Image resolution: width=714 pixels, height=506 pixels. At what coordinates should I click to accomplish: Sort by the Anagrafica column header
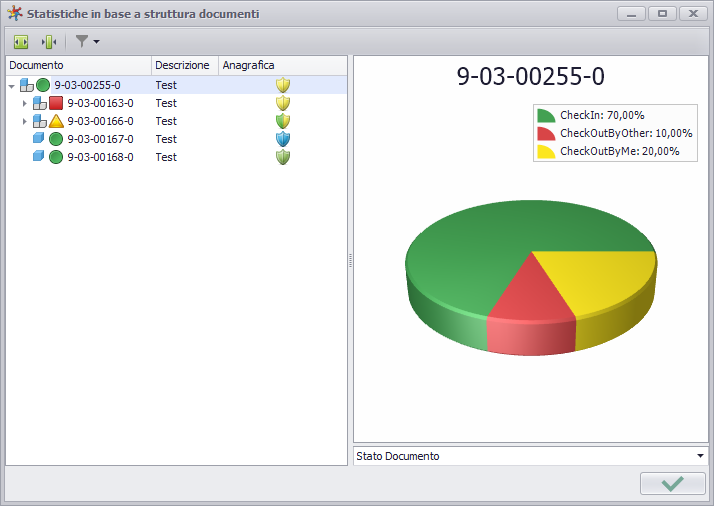[283, 66]
